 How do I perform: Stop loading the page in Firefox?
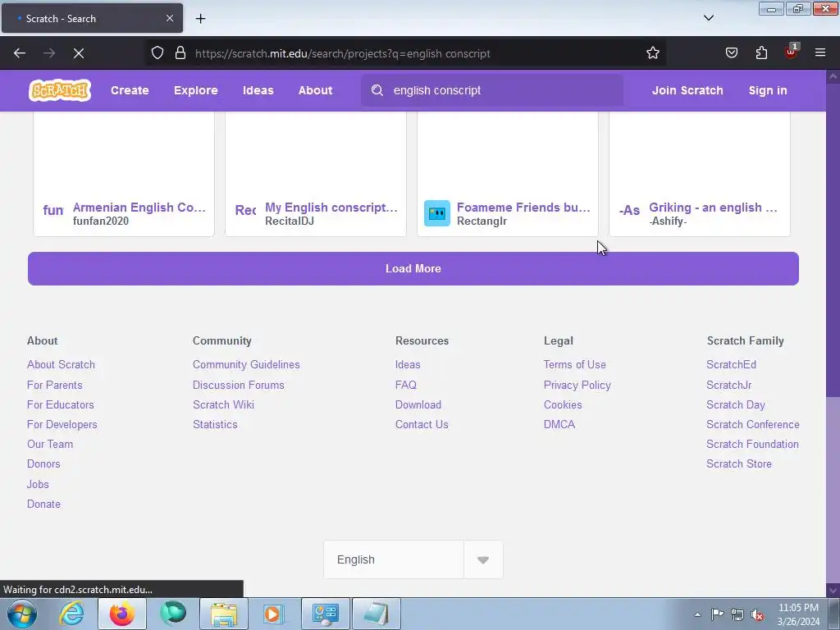pyautogui.click(x=78, y=53)
